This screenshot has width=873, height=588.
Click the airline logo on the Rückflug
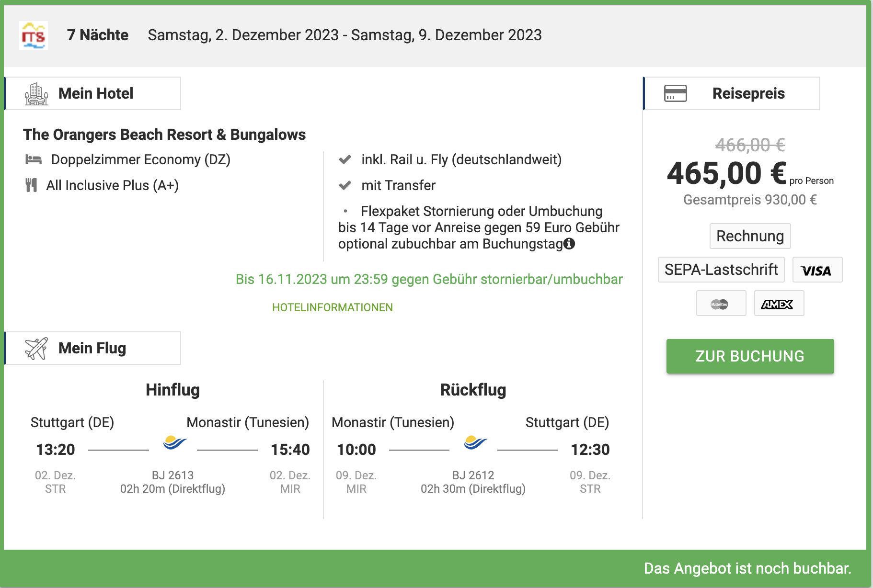(x=475, y=442)
